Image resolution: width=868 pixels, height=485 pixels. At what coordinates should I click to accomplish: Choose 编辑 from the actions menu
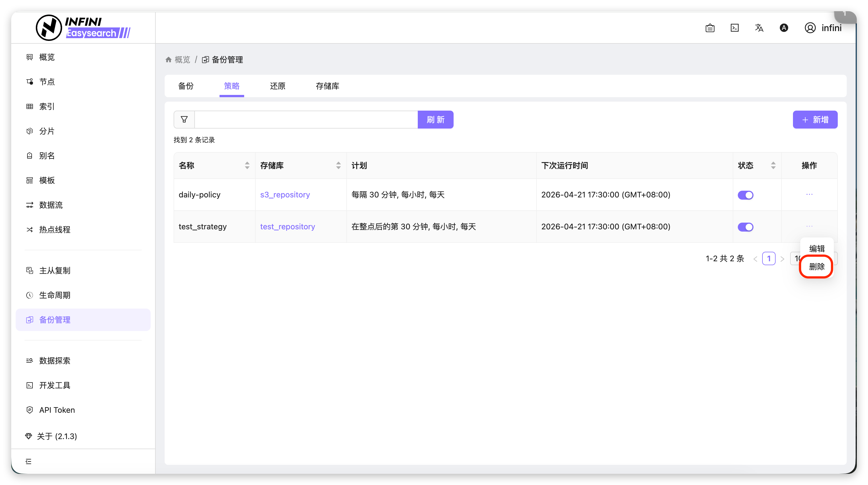tap(816, 248)
